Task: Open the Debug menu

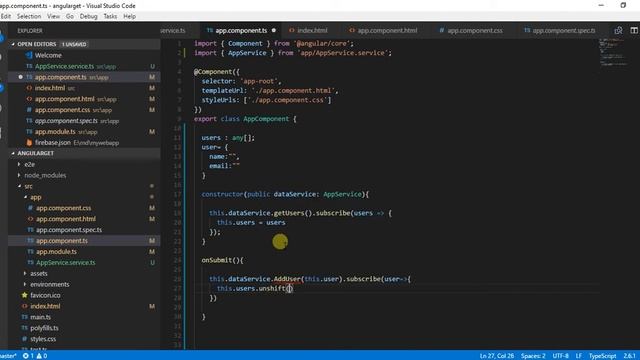Action: coord(88,16)
